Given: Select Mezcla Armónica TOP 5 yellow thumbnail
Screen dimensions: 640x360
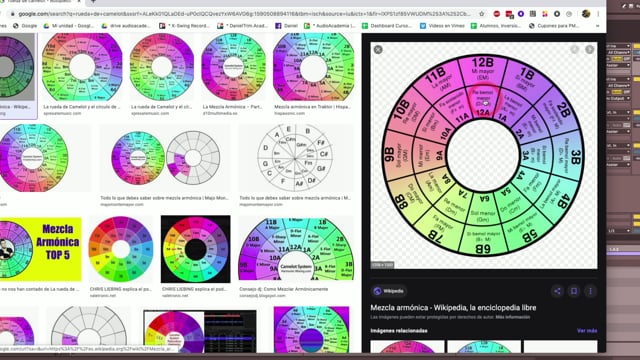Looking at the screenshot, I should pyautogui.click(x=41, y=249).
